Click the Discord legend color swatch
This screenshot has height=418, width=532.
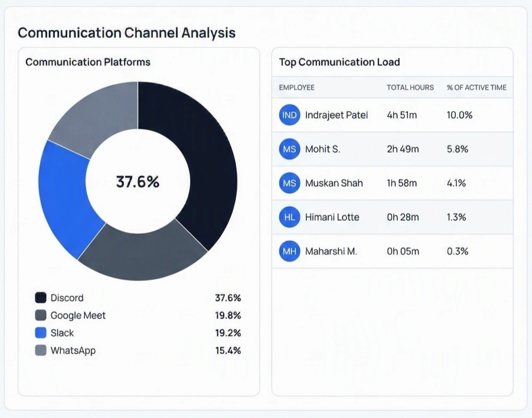41,298
